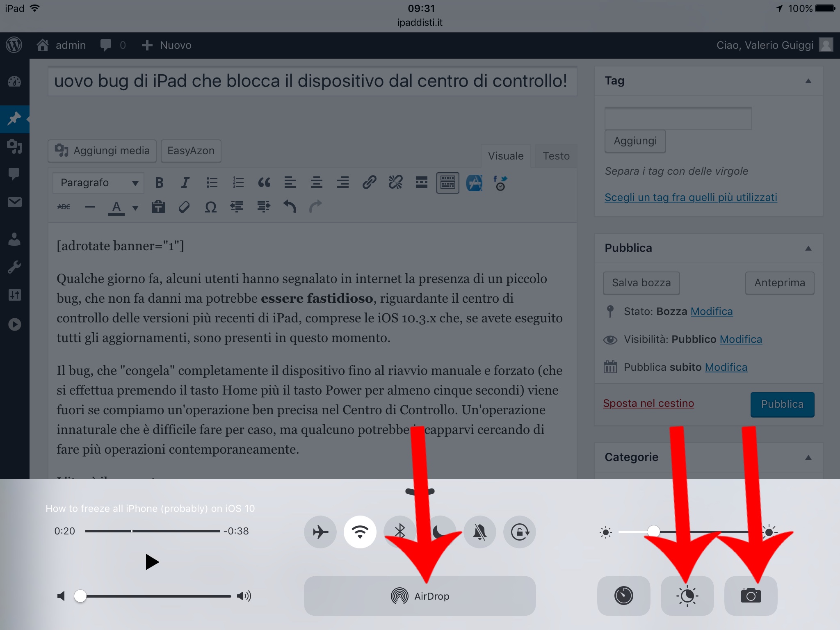Collapse the Tag panel

pos(808,81)
